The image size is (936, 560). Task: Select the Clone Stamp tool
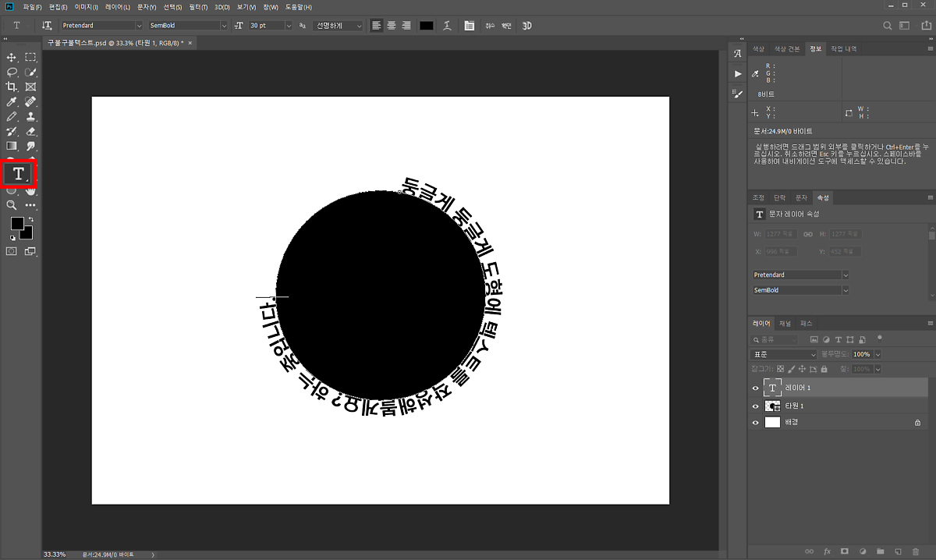coord(31,116)
